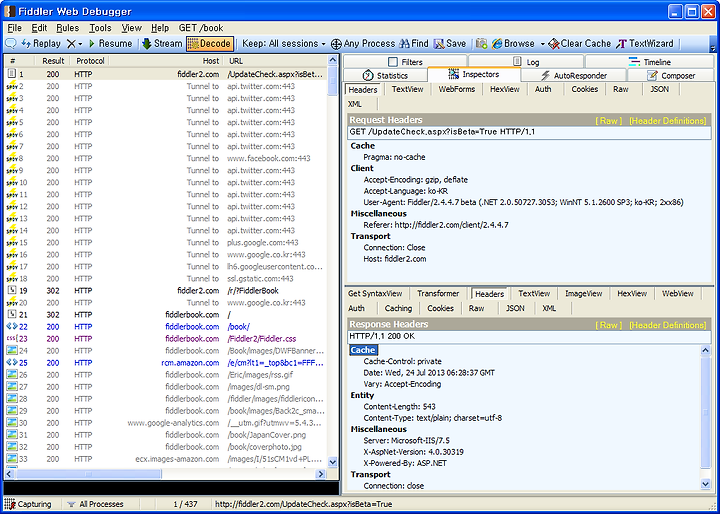Screen dimensions: 720x514
Task: Click the Capturing status bar indicator
Action: point(28,504)
